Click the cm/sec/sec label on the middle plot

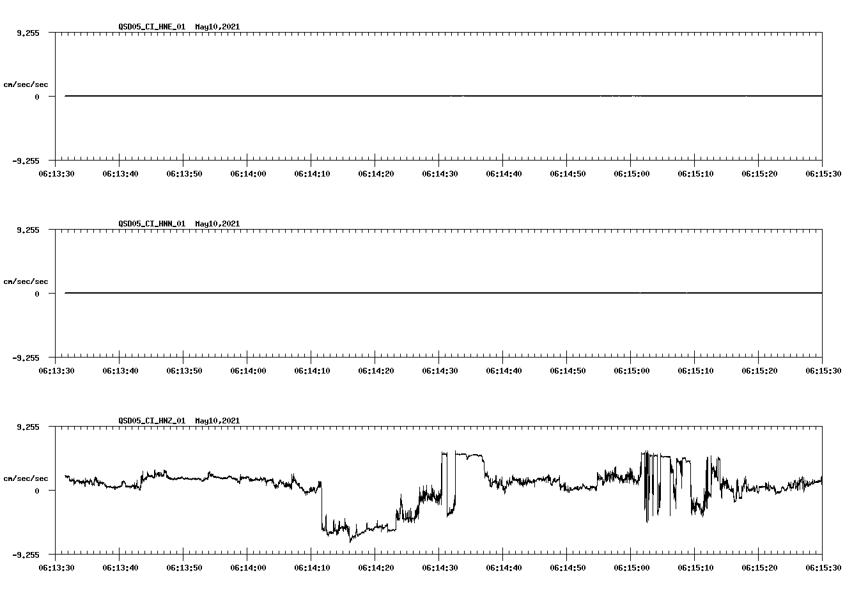(26, 281)
